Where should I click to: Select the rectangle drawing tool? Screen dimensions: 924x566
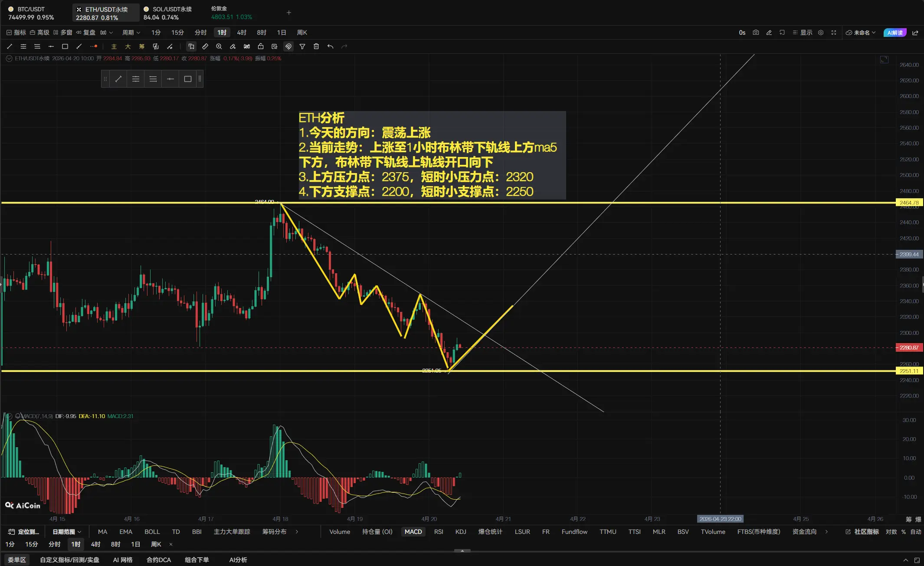(65, 46)
